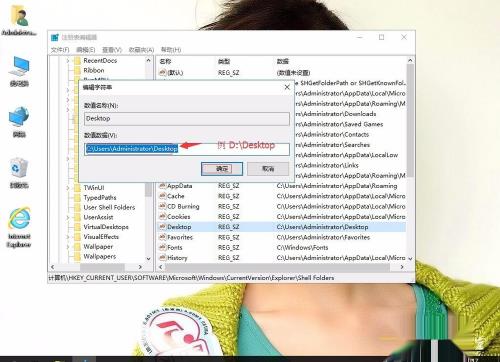Click the Ribbon folder icon in tree
The height and width of the screenshot is (362, 500).
[77, 70]
